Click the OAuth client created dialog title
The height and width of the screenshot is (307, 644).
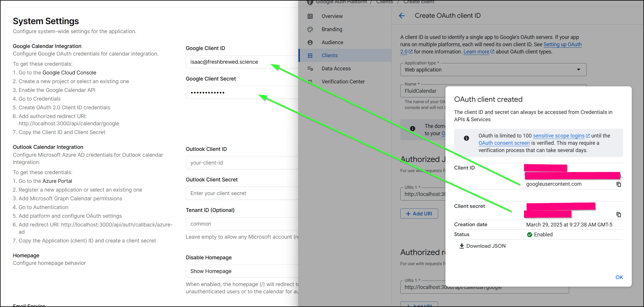488,99
